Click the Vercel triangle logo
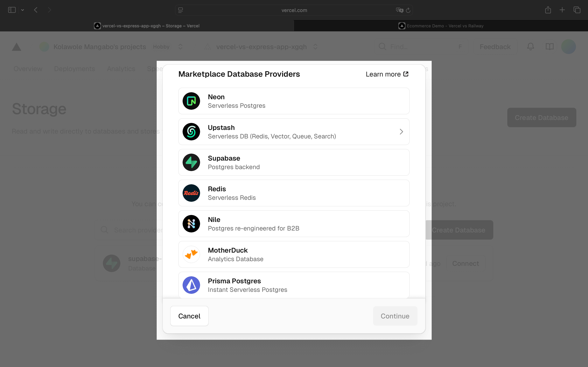The height and width of the screenshot is (367, 588). tap(16, 47)
